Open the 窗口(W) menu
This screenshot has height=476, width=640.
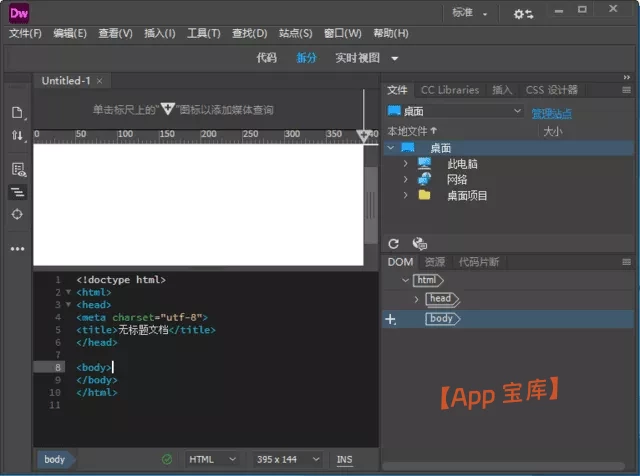tap(343, 33)
